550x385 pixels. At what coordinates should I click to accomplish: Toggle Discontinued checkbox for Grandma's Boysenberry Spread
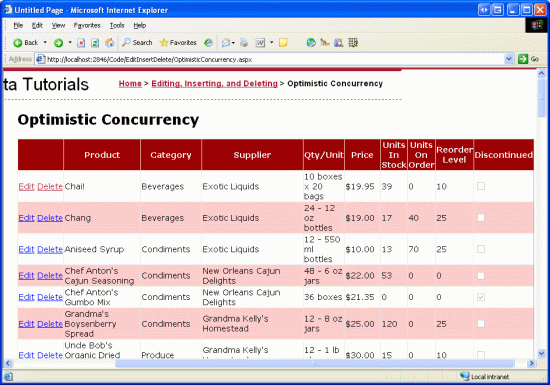point(481,324)
